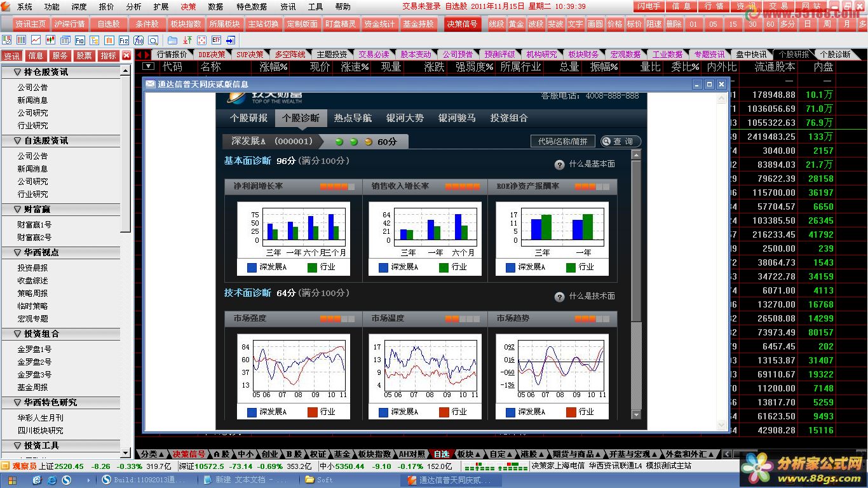Open 投资晨报 in sidebar
868x488 pixels.
click(x=32, y=268)
